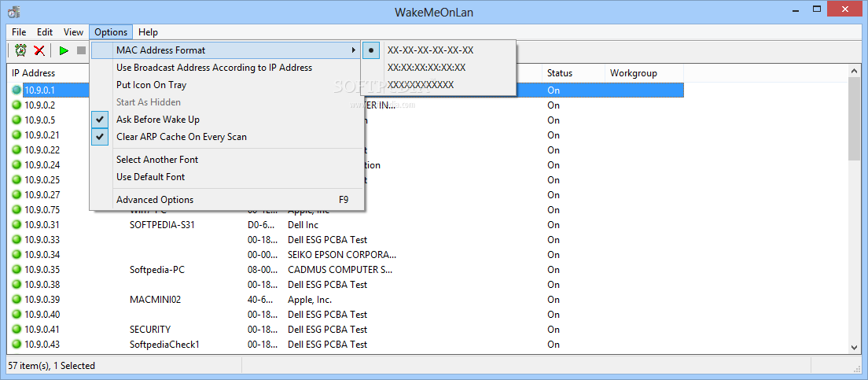Select the 10.9.0.1 row
This screenshot has width=868, height=380.
pos(346,90)
